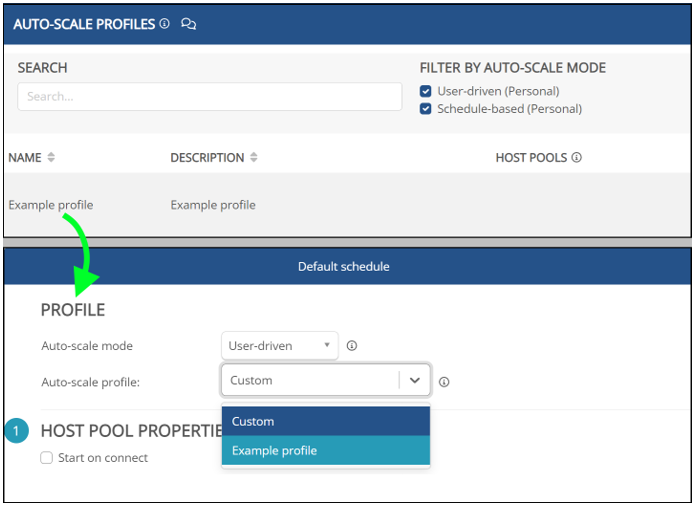Sort by the Description column arrows
Viewport: 699px width, 508px height.
[x=254, y=157]
